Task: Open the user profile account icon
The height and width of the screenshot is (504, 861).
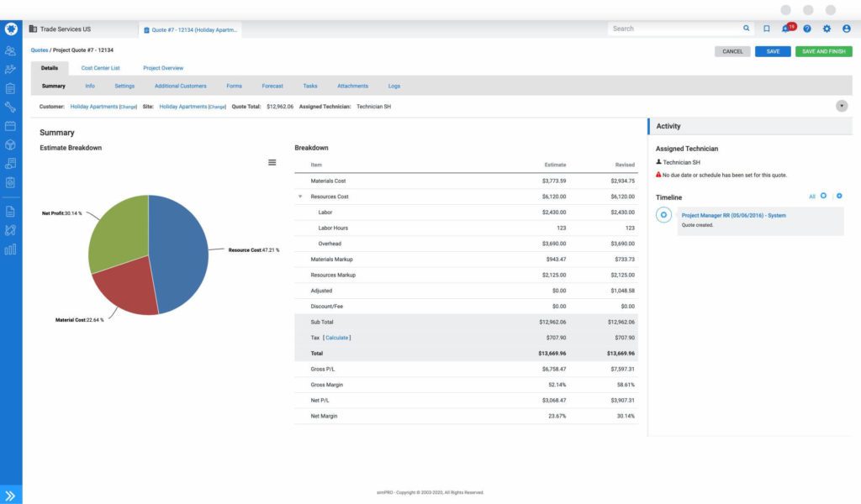Action: (x=848, y=28)
